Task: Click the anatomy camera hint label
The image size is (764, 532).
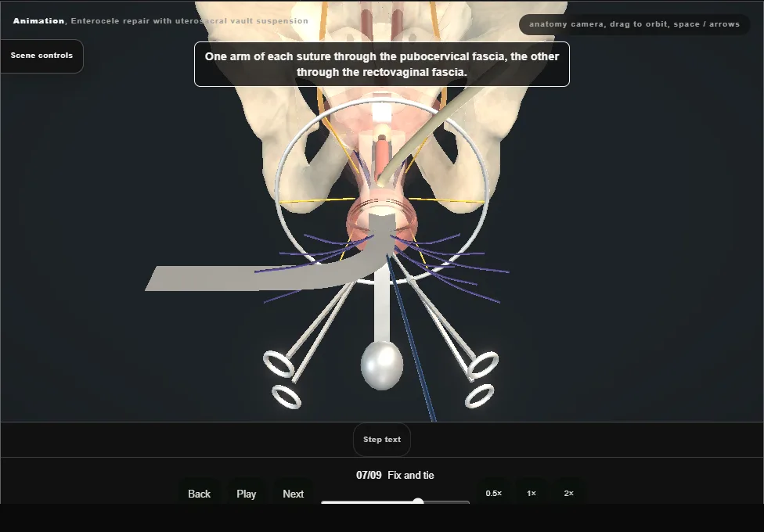Action: [x=634, y=24]
